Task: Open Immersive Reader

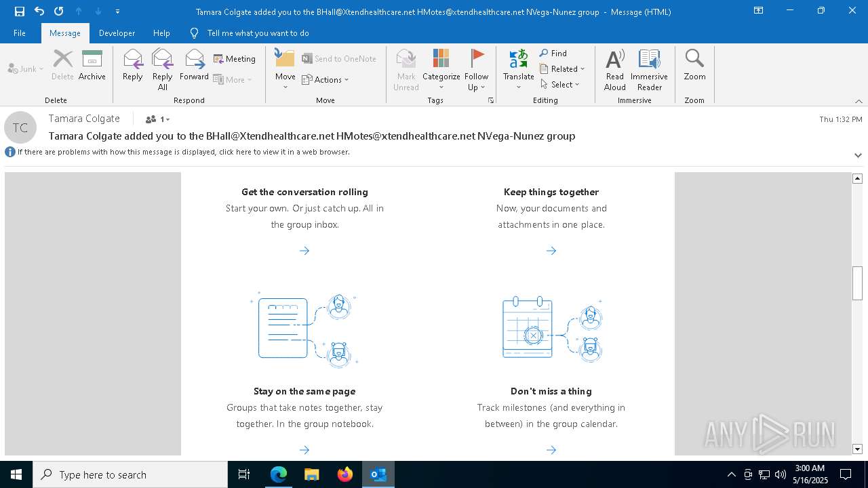Action: click(x=650, y=70)
